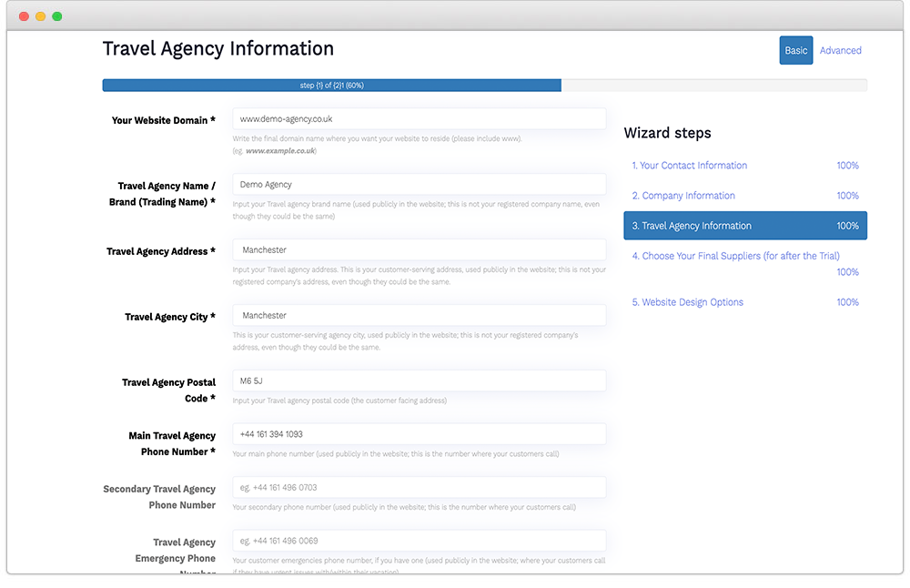Select the Main Travel Agency Phone Number field

pos(419,434)
